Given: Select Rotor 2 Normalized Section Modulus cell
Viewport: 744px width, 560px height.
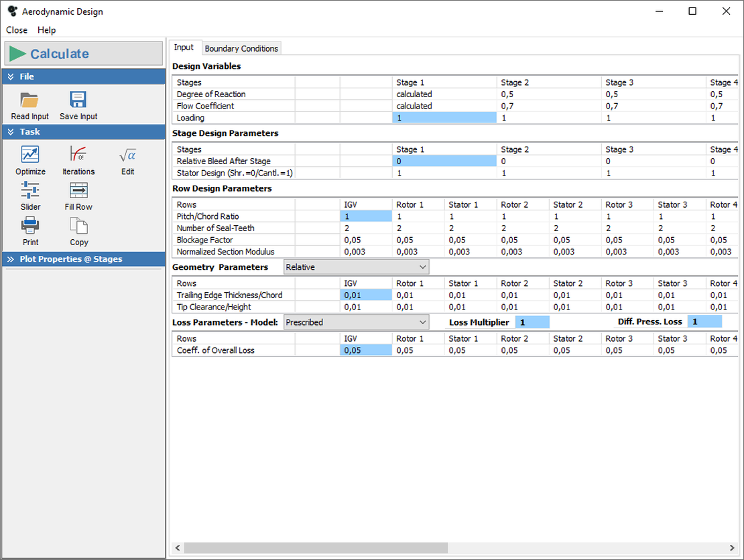Looking at the screenshot, I should click(523, 252).
